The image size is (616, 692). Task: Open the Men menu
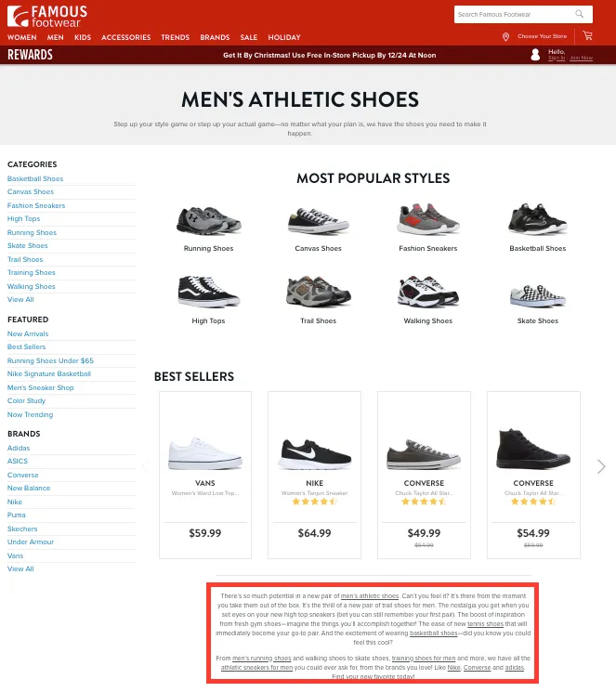[55, 37]
